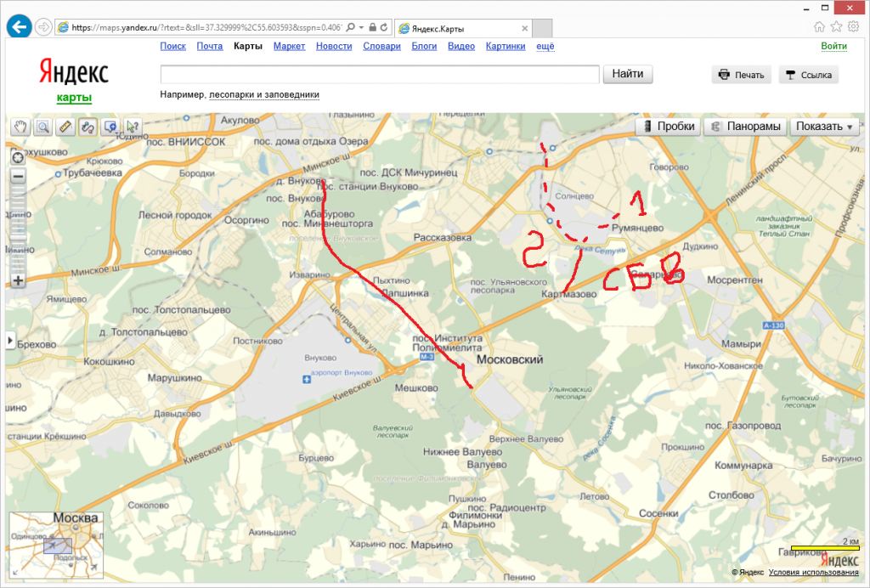Open a new blank browser tab
870x588 pixels.
click(x=542, y=28)
